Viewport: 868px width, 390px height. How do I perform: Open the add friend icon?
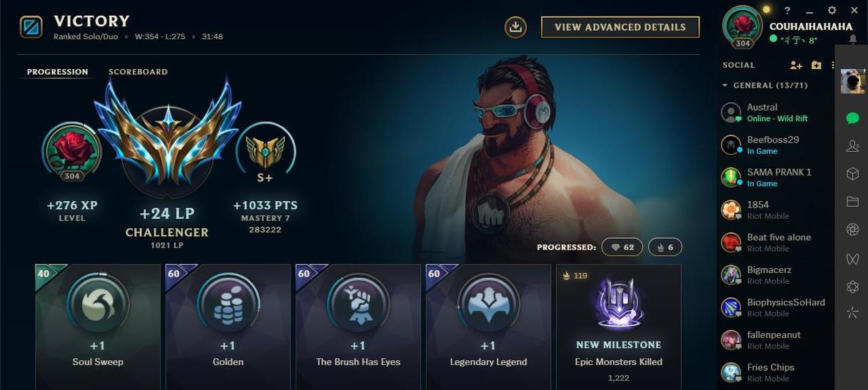(x=796, y=65)
